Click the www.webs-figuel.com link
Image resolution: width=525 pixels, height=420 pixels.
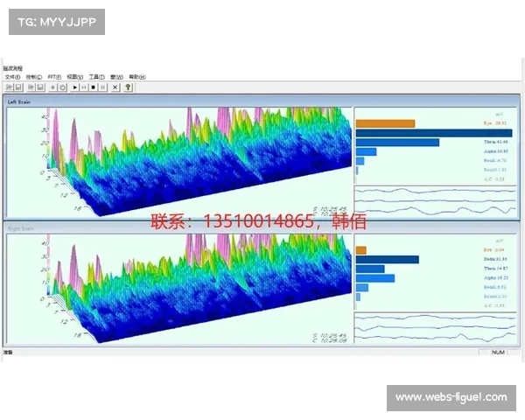[451, 398]
